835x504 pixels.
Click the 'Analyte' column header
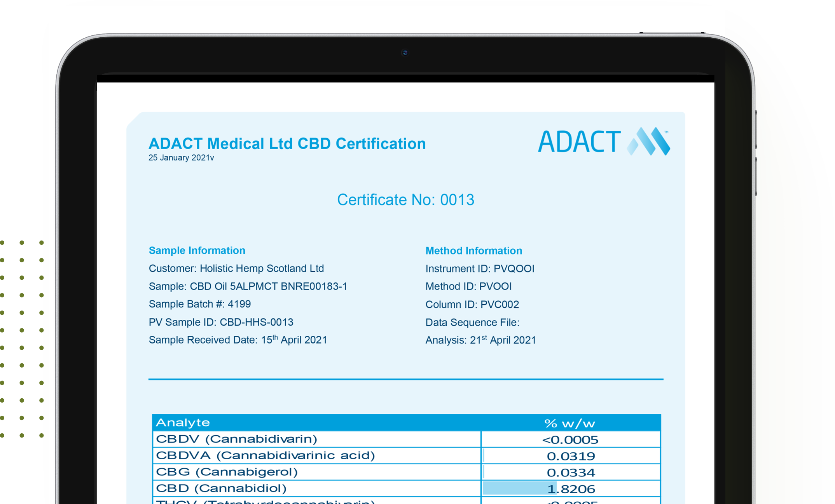pyautogui.click(x=183, y=422)
